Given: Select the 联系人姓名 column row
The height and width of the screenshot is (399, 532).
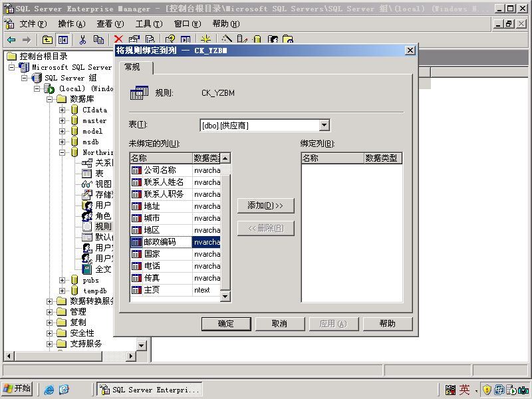Looking at the screenshot, I should coord(176,182).
